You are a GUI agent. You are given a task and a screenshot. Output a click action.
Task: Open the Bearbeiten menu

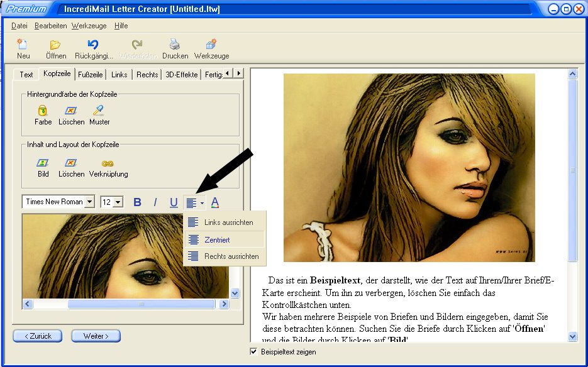pyautogui.click(x=51, y=26)
